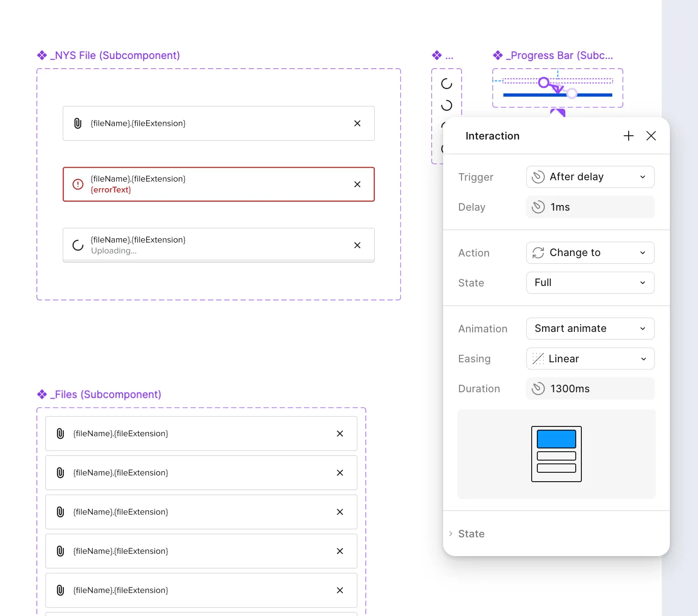The height and width of the screenshot is (616, 698).
Task: Click the Delay field showing 1ms
Action: [x=590, y=207]
